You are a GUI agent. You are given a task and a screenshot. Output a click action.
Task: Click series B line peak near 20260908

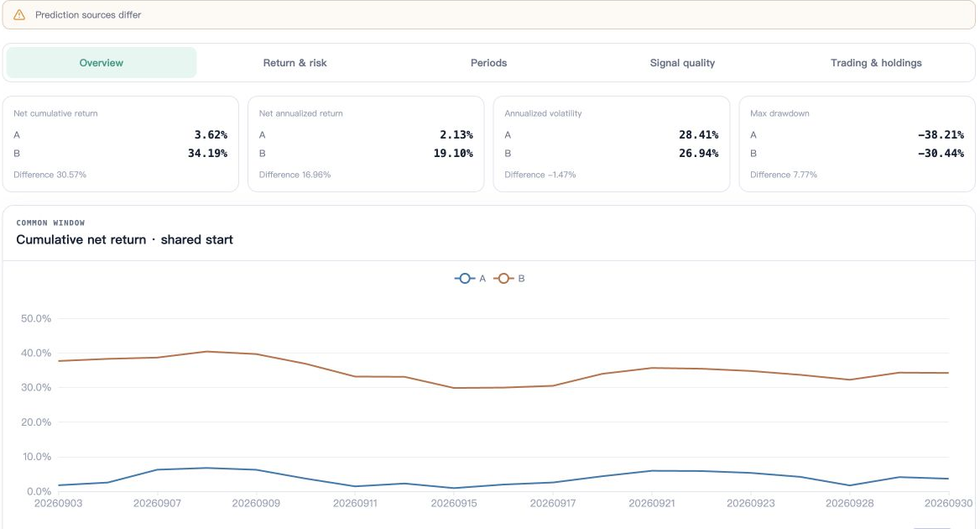coord(207,352)
